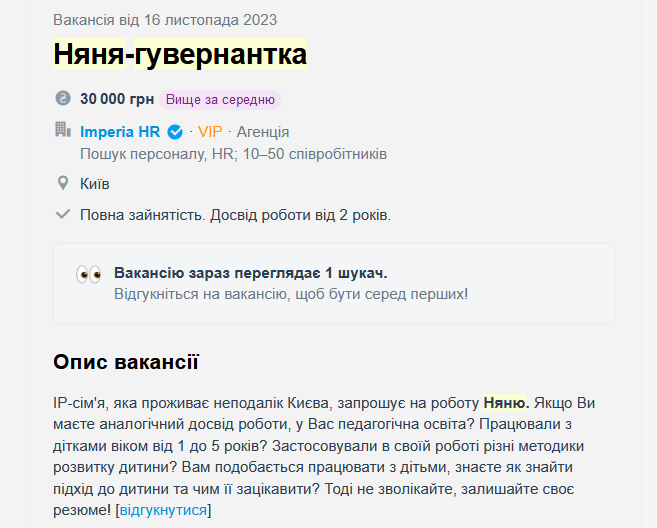Image resolution: width=657 pixels, height=528 pixels.
Task: Click the company building icon
Action: [63, 130]
